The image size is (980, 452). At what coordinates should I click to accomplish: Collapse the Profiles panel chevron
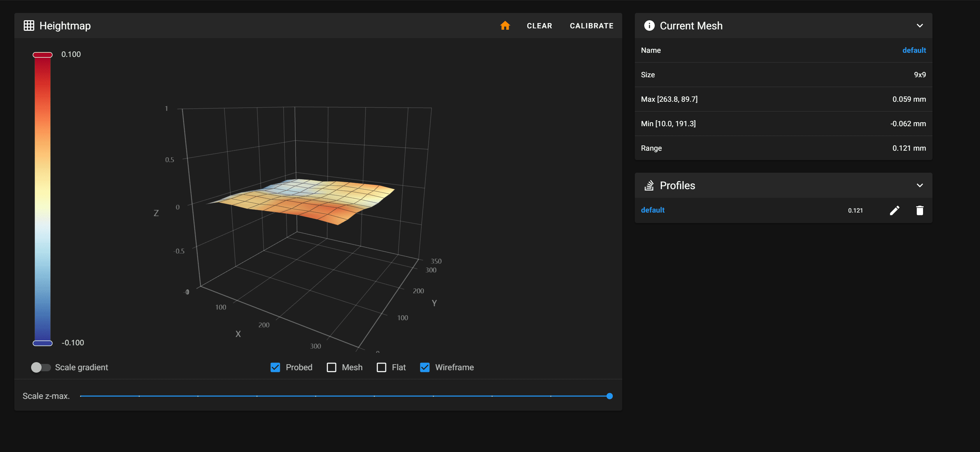(920, 185)
